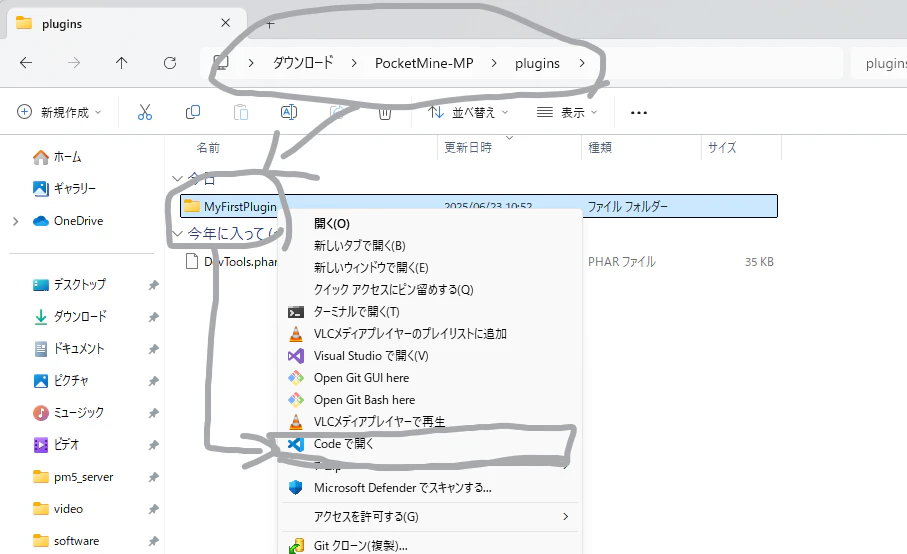Choose Open Git Bash here
Image resolution: width=907 pixels, height=554 pixels.
tap(430, 400)
